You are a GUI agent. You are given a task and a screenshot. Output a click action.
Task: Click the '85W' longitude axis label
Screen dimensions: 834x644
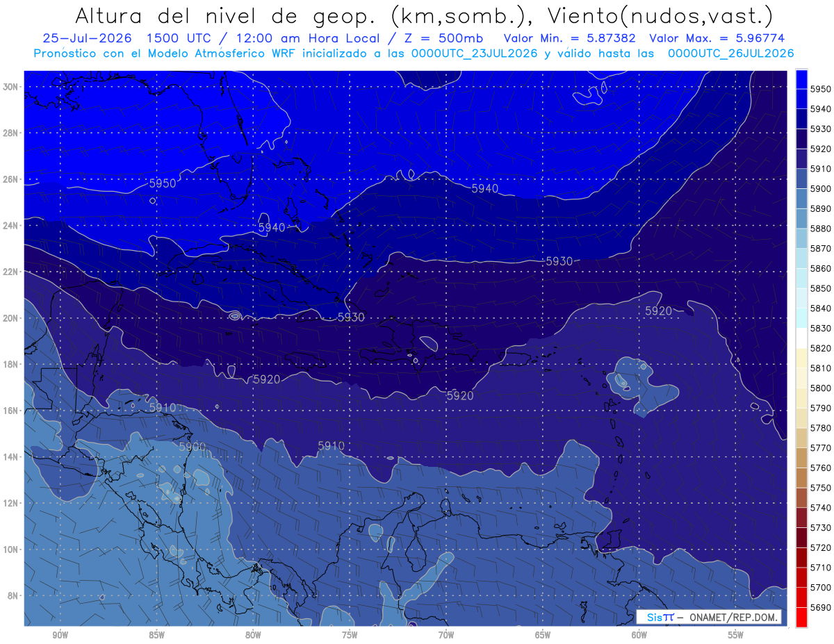point(156,635)
